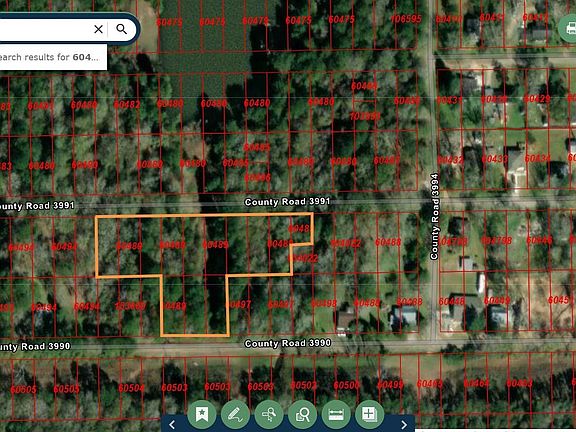The image size is (576, 432).
Task: Click inside the search input field
Action: [x=44, y=29]
